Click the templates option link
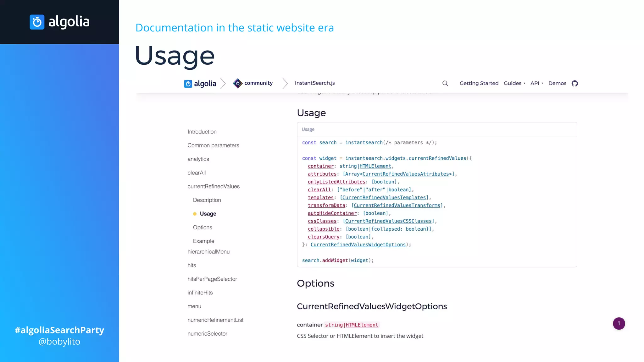The image size is (644, 362). (x=320, y=198)
